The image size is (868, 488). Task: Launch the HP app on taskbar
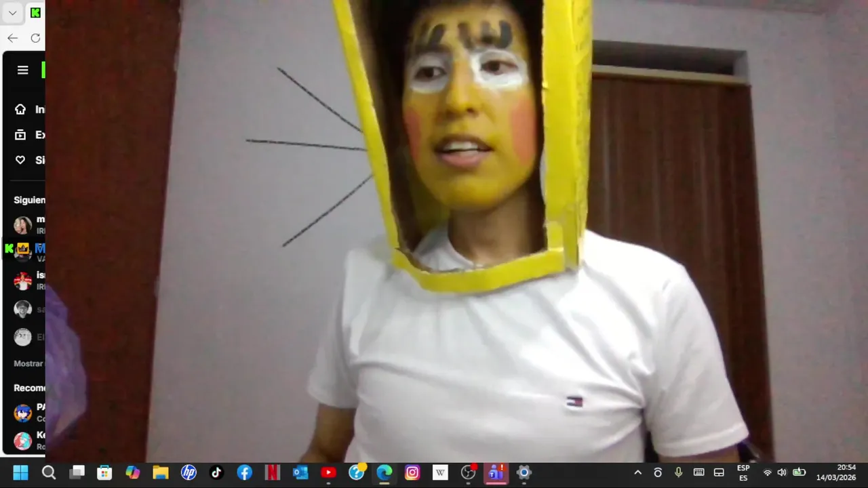(x=189, y=472)
